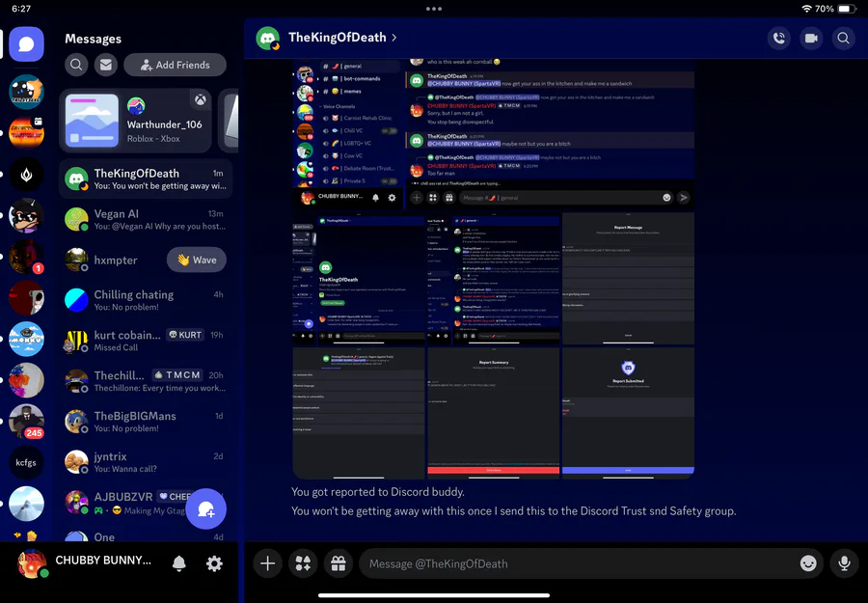Open the server icon with 245 badge

[x=26, y=422]
